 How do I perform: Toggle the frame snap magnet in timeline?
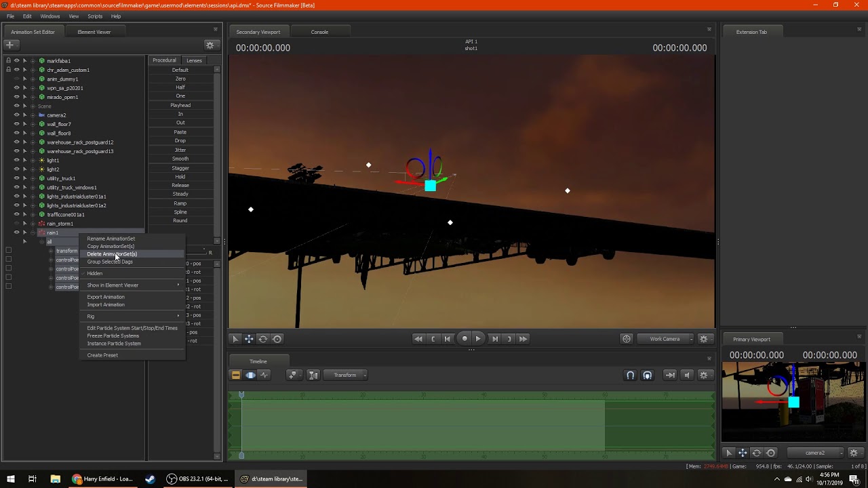click(x=647, y=375)
